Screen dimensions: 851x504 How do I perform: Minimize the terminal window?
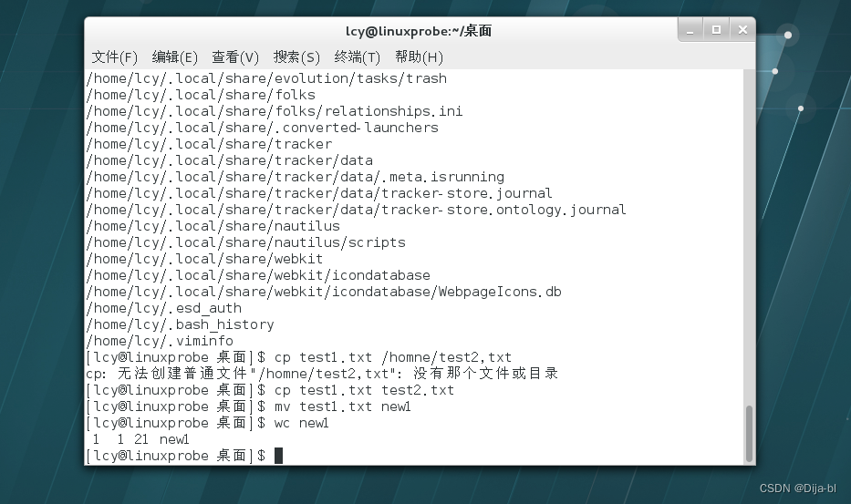coord(690,30)
